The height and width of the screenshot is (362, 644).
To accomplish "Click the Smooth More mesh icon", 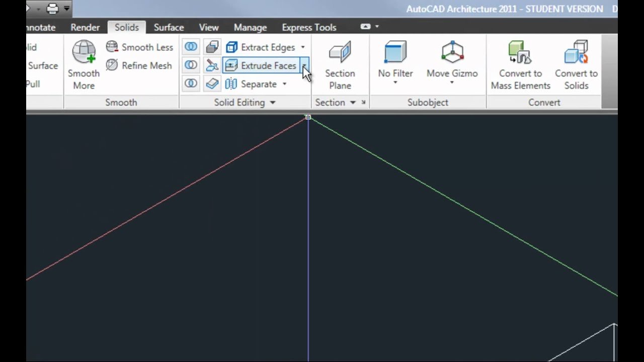I will tap(84, 53).
